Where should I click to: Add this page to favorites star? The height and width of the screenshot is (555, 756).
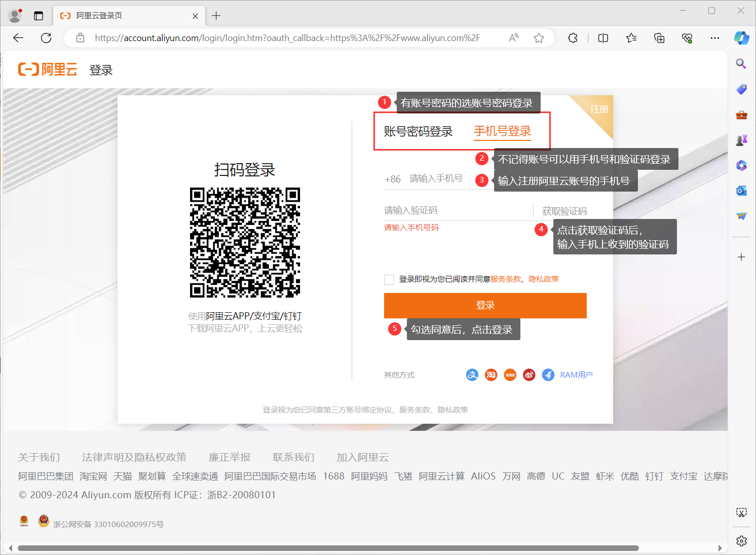click(539, 38)
